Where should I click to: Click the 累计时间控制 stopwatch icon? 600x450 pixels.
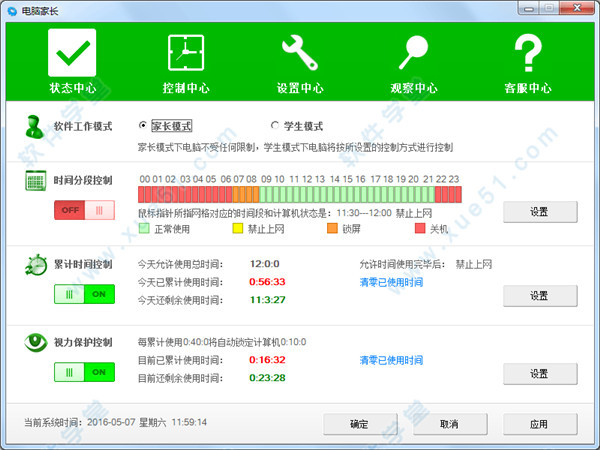(x=36, y=266)
